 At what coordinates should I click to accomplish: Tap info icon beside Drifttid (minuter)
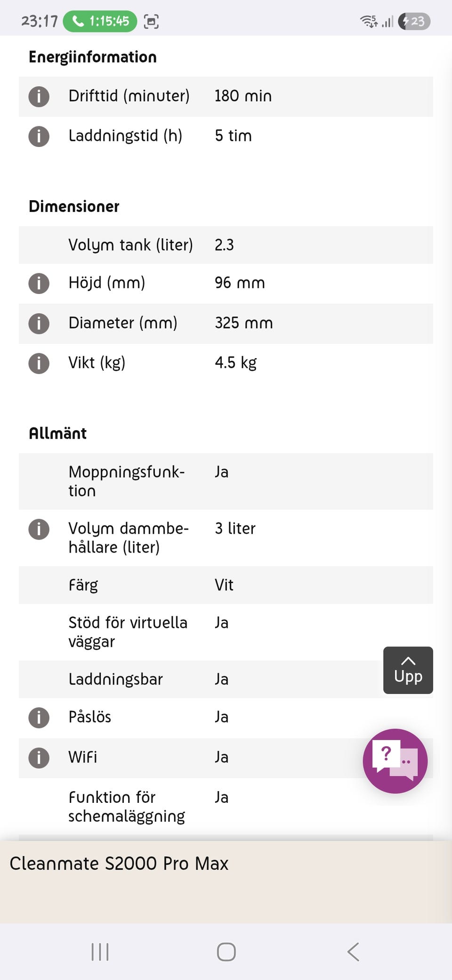[39, 97]
